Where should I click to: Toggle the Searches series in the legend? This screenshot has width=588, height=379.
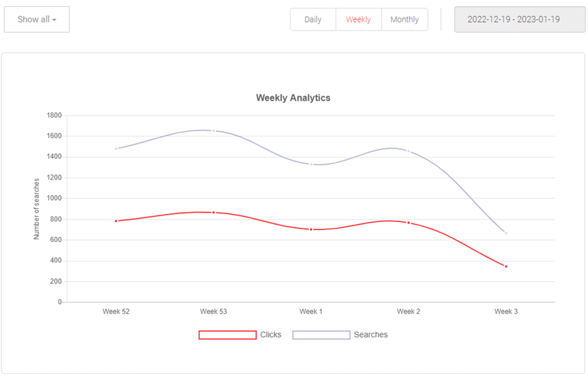coord(370,335)
